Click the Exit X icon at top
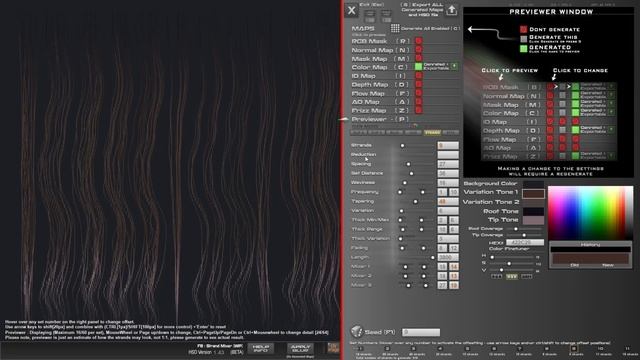Image resolution: width=640 pixels, height=360 pixels. coord(351,10)
